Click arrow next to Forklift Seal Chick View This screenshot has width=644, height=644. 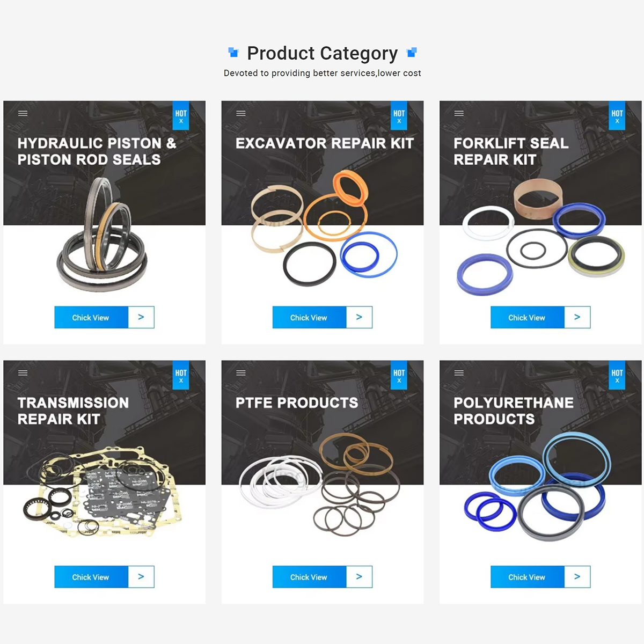(577, 317)
